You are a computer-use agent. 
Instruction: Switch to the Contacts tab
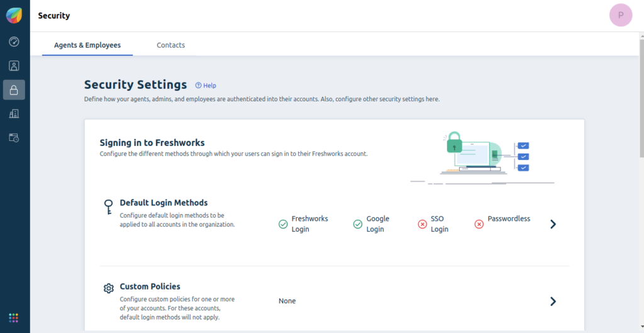click(171, 45)
